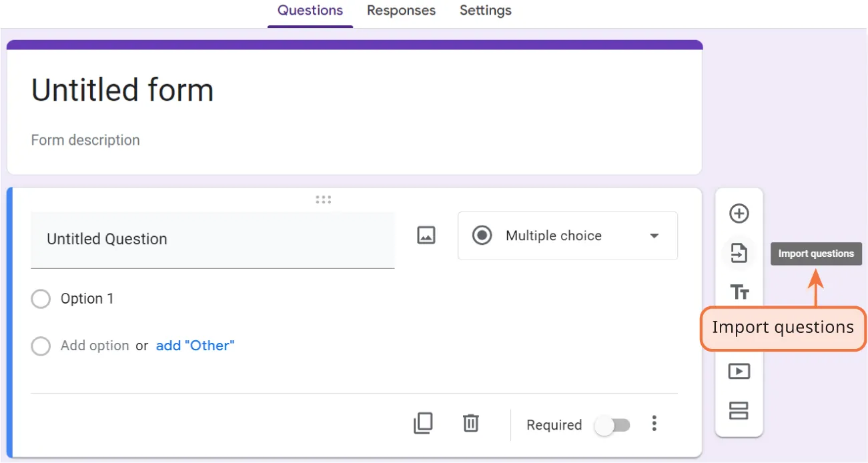Viewport: 868px width, 463px height.
Task: Click the Form description field
Action: tap(85, 140)
